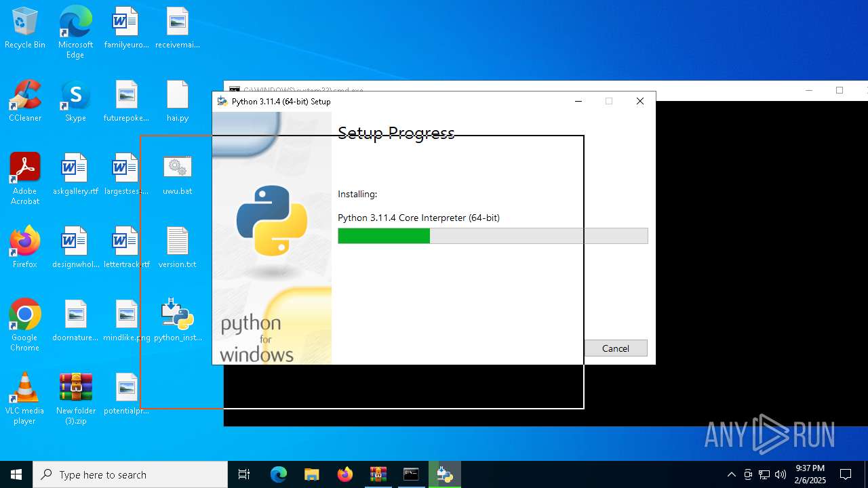Image resolution: width=868 pixels, height=488 pixels.
Task: Select the receivemai image file icon
Action: coord(178,28)
